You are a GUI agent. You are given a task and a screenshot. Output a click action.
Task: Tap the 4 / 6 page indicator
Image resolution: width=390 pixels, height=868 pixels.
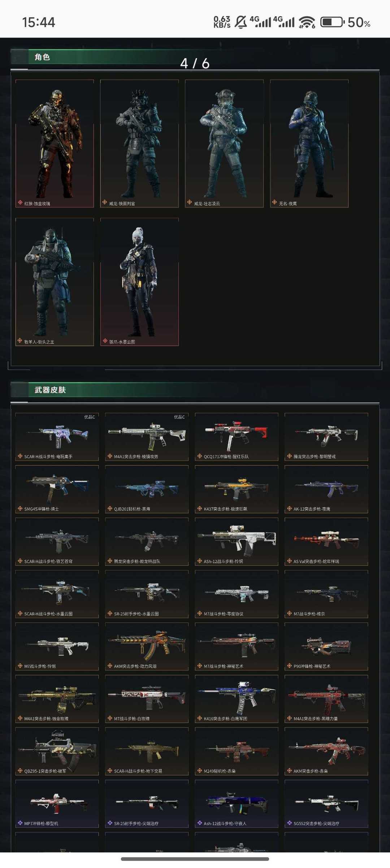click(x=195, y=64)
